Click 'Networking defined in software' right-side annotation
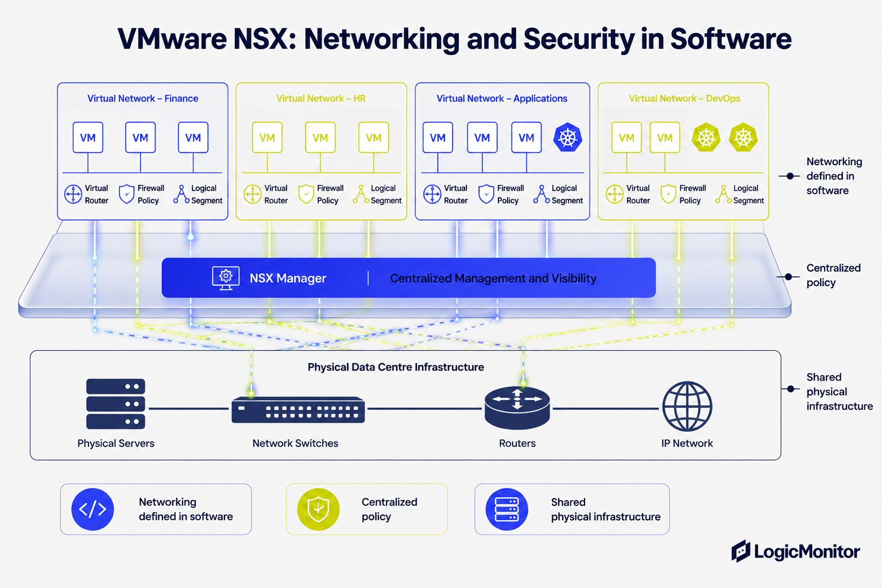The height and width of the screenshot is (588, 882). coord(834,176)
